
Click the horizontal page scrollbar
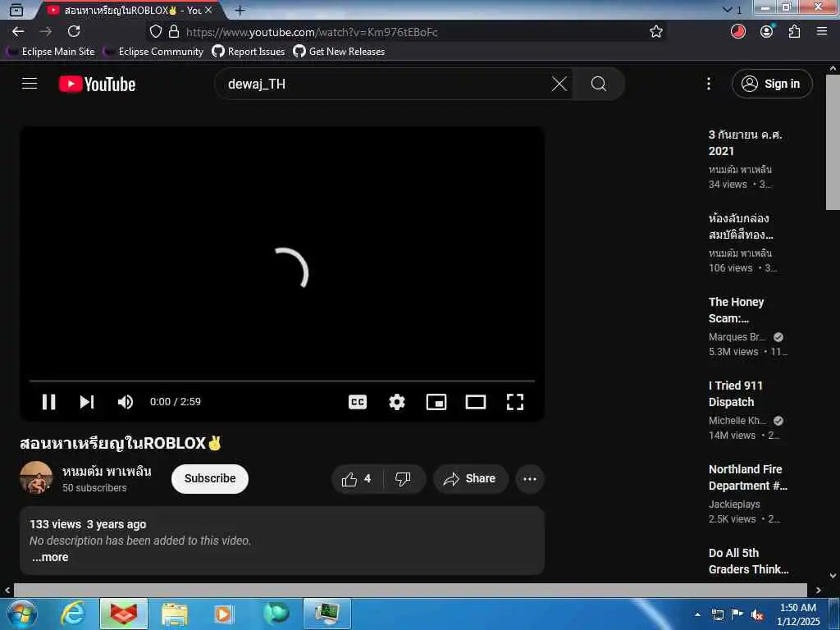coord(410,590)
